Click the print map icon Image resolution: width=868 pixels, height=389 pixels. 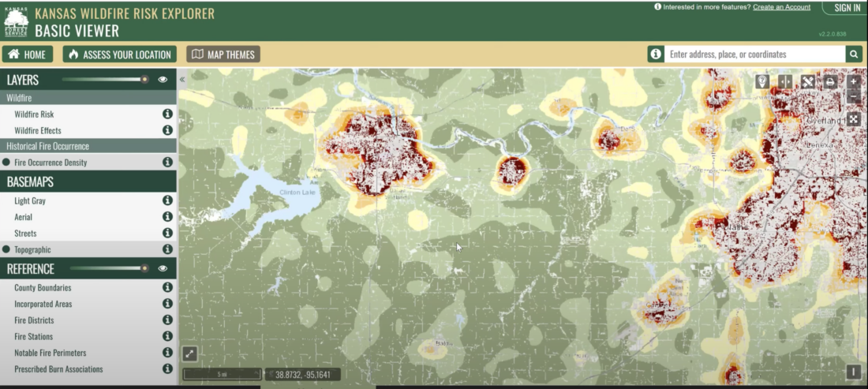click(x=830, y=82)
